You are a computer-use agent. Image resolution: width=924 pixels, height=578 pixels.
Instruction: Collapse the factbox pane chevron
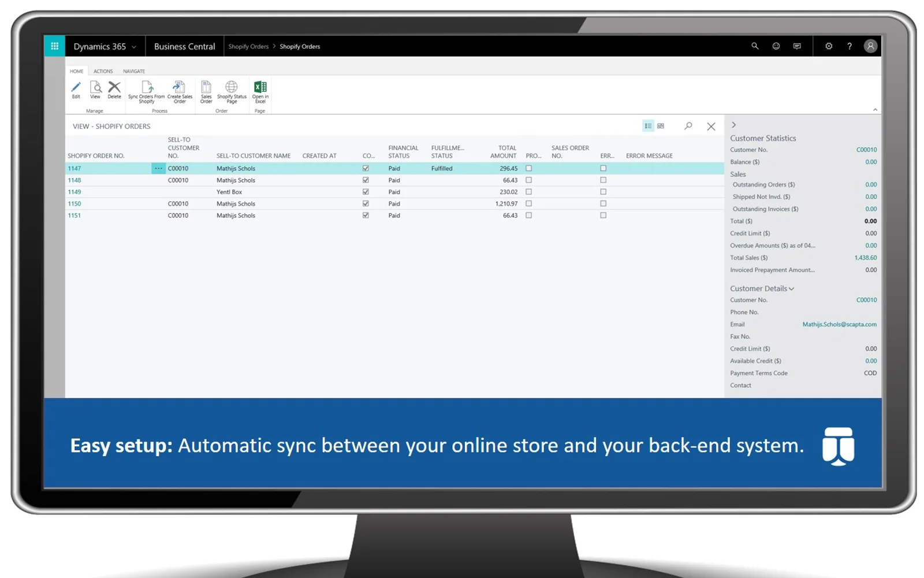click(734, 125)
